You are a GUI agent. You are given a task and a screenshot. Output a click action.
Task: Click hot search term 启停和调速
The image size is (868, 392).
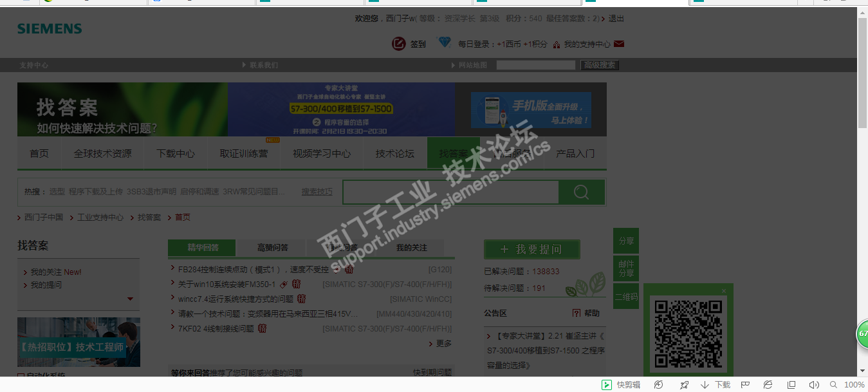[199, 192]
